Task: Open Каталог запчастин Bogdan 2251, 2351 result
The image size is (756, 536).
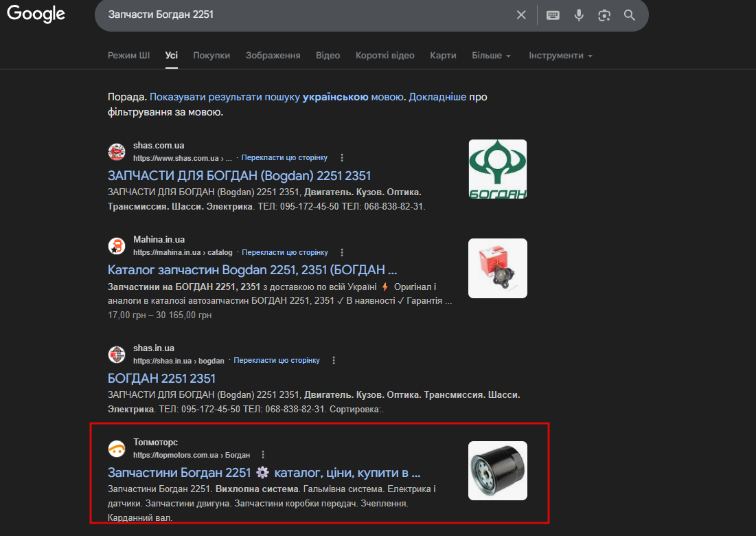Action: coord(252,269)
